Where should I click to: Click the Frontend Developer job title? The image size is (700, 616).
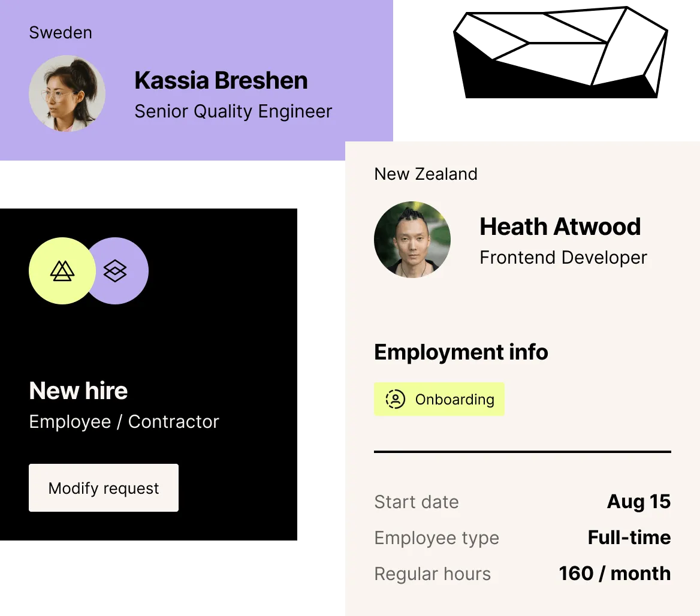pyautogui.click(x=563, y=258)
